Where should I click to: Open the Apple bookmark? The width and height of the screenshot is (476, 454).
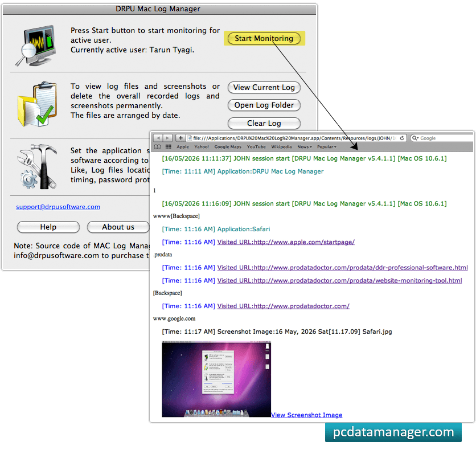tap(182, 146)
